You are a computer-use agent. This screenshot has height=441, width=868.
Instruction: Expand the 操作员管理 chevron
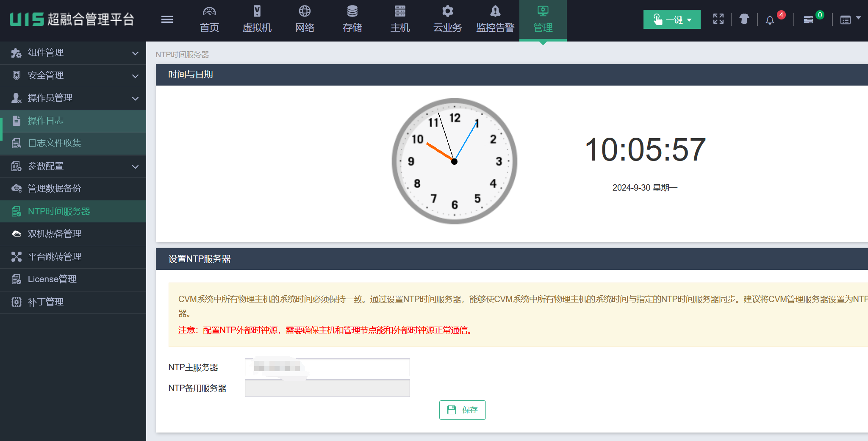point(135,99)
